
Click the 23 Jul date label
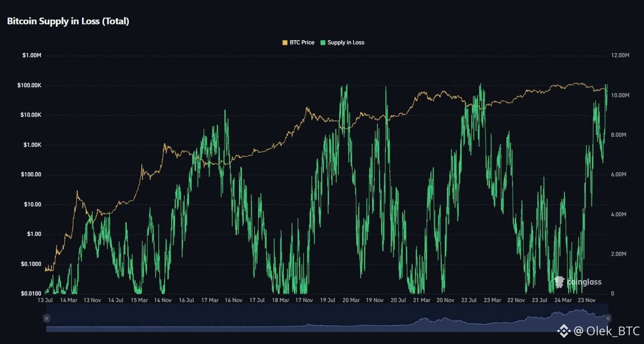pos(540,300)
